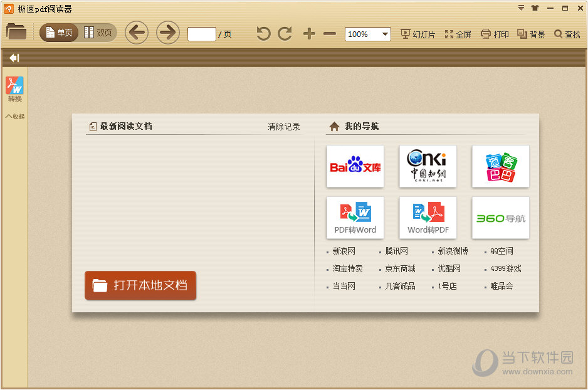
Task: Open the 唯品会 link
Action: (501, 286)
